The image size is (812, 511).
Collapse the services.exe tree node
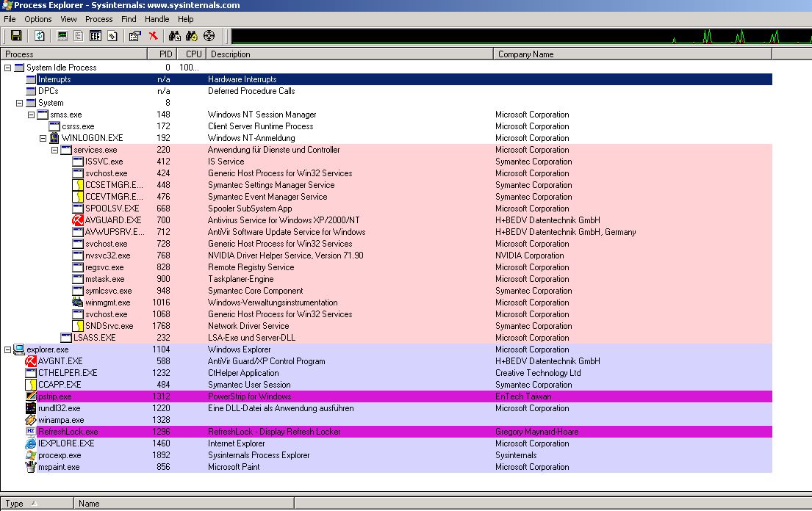point(55,150)
